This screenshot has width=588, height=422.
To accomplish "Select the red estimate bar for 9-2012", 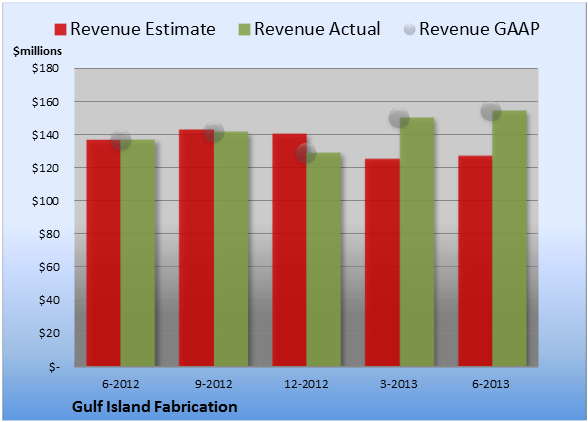I will tap(196, 248).
